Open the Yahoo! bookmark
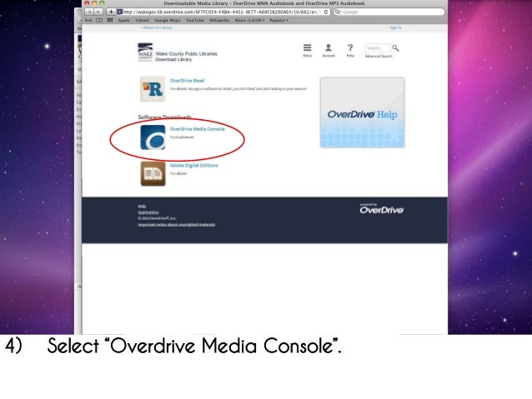The width and height of the screenshot is (532, 399). click(x=142, y=20)
